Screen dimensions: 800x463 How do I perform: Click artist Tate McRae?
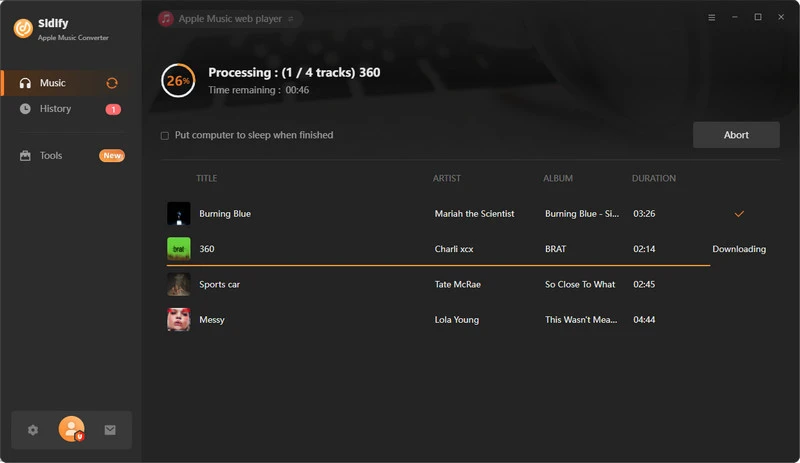458,284
